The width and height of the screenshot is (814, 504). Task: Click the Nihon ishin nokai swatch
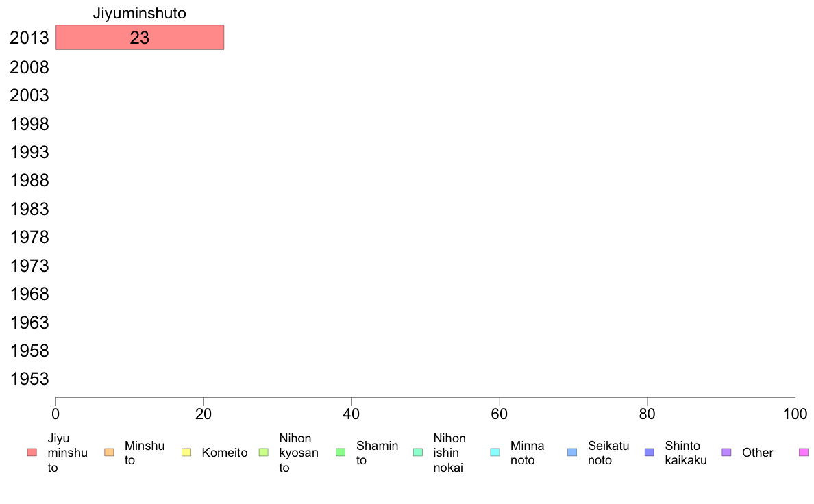(418, 452)
